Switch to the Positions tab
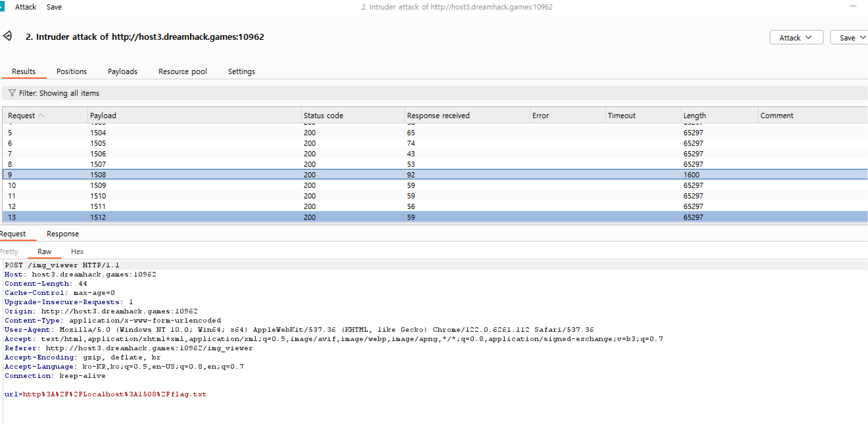Screen dimensions: 868x424 tap(71, 71)
